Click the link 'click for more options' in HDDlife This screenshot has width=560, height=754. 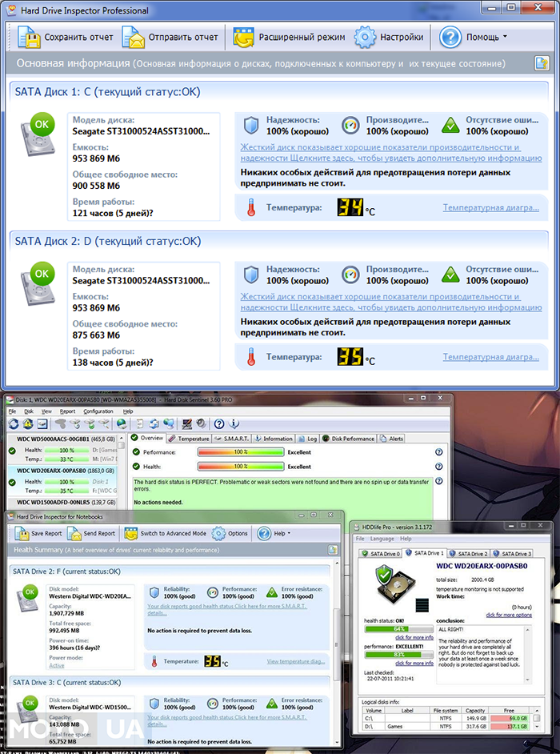[x=509, y=615]
